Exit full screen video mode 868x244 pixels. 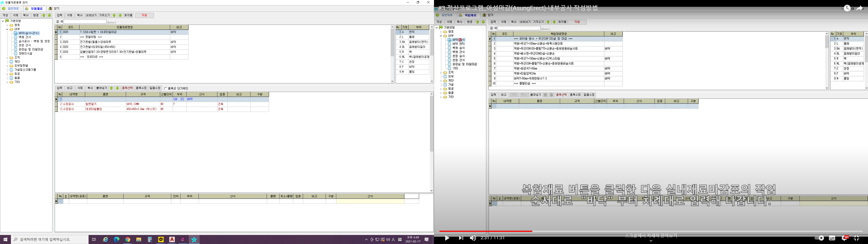(856, 238)
